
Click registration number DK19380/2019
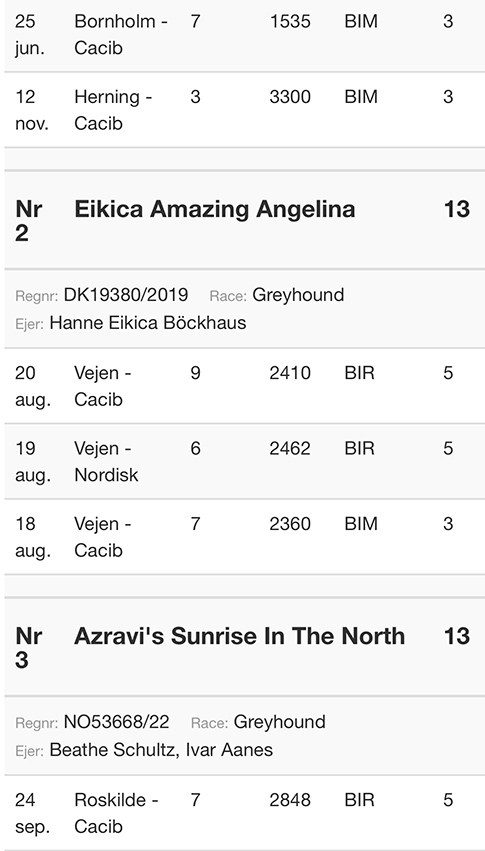click(x=126, y=295)
